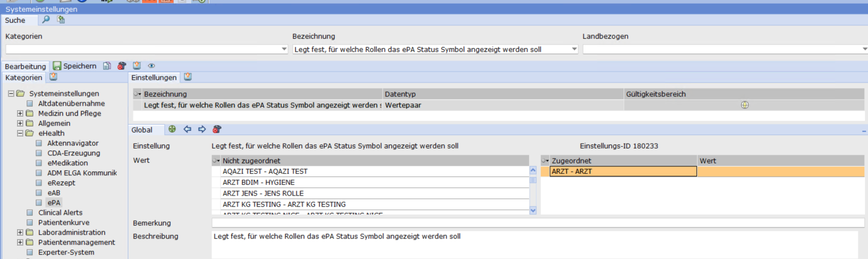Image resolution: width=868 pixels, height=259 pixels.
Task: Collapse the eHealth tree node
Action: pos(20,133)
